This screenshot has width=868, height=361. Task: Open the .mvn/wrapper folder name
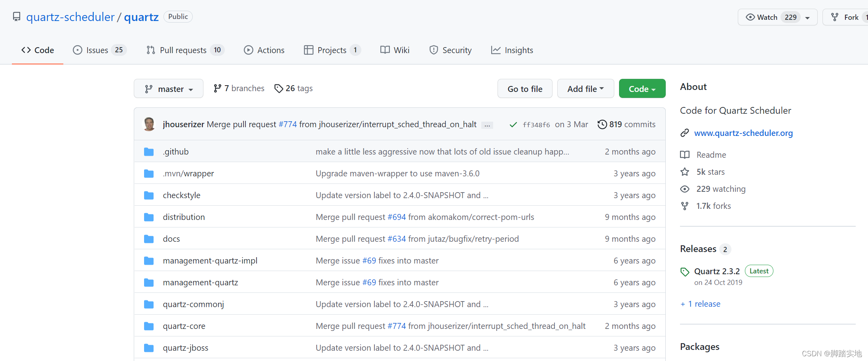(188, 174)
